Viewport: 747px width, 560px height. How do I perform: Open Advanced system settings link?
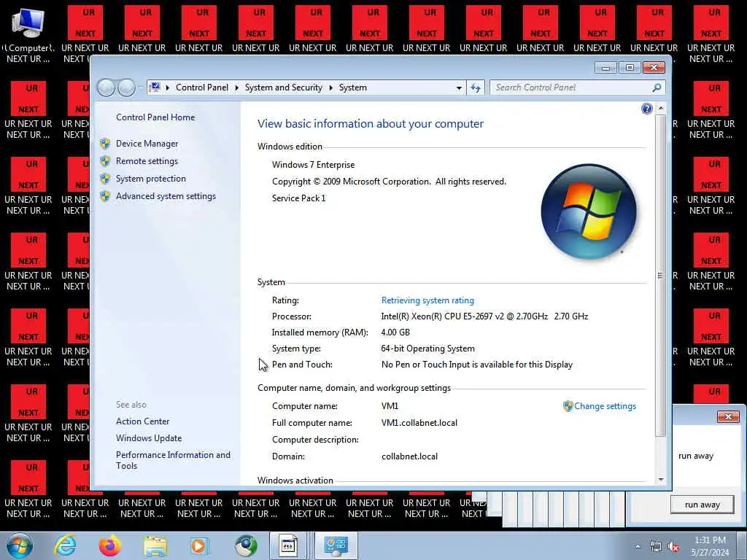pyautogui.click(x=166, y=196)
